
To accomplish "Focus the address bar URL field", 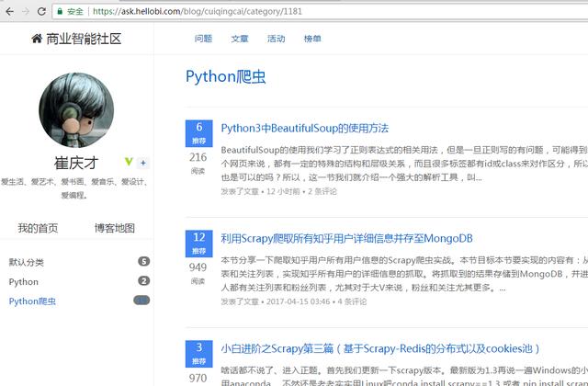I will (320, 12).
